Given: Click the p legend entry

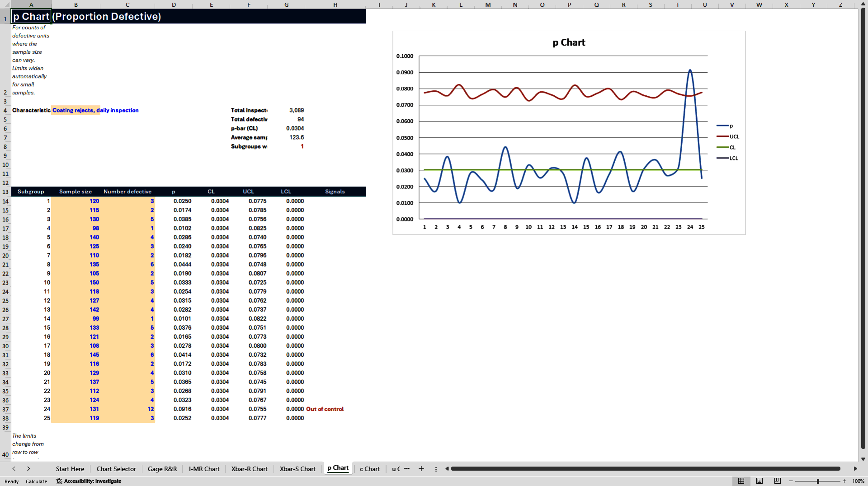Looking at the screenshot, I should point(725,126).
